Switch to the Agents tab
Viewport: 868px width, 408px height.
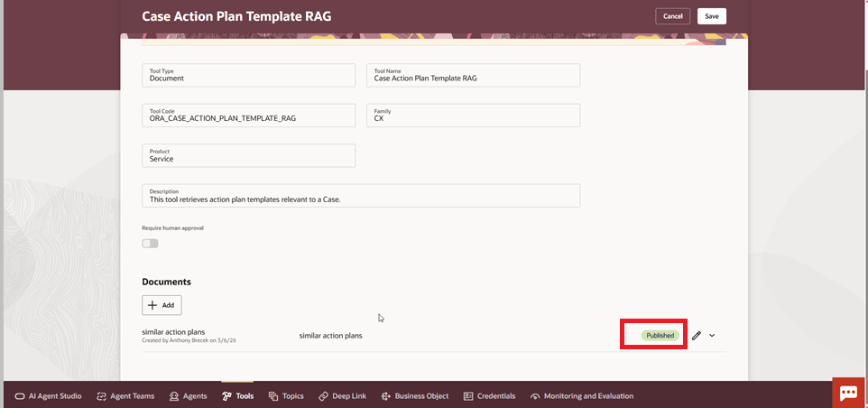(x=189, y=396)
